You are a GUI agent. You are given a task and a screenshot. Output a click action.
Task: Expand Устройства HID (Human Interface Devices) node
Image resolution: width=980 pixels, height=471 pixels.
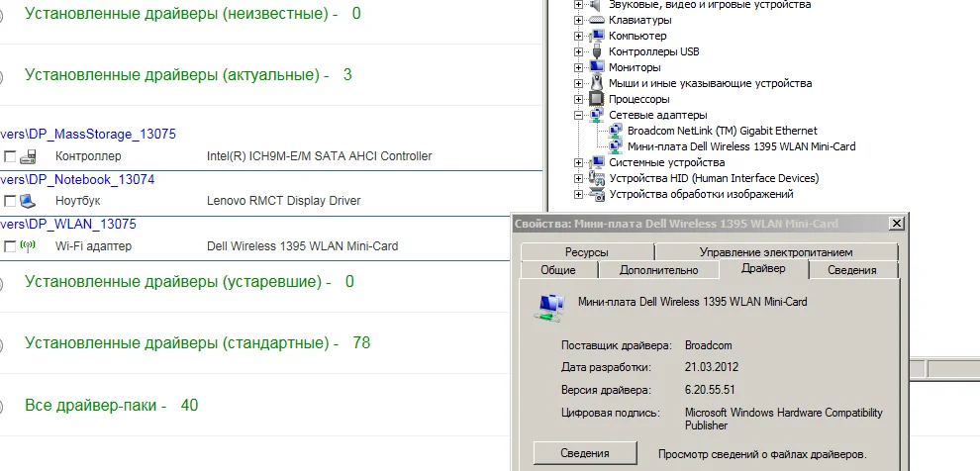coord(578,179)
